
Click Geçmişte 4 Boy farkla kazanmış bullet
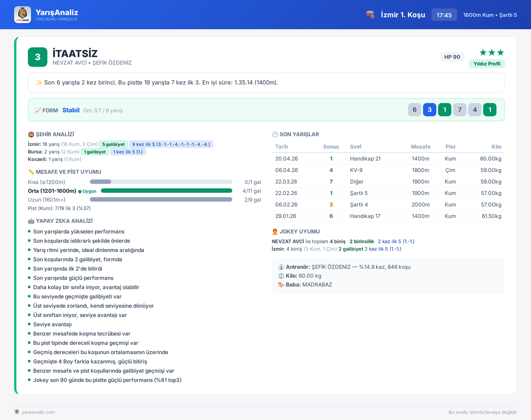pyautogui.click(x=90, y=361)
